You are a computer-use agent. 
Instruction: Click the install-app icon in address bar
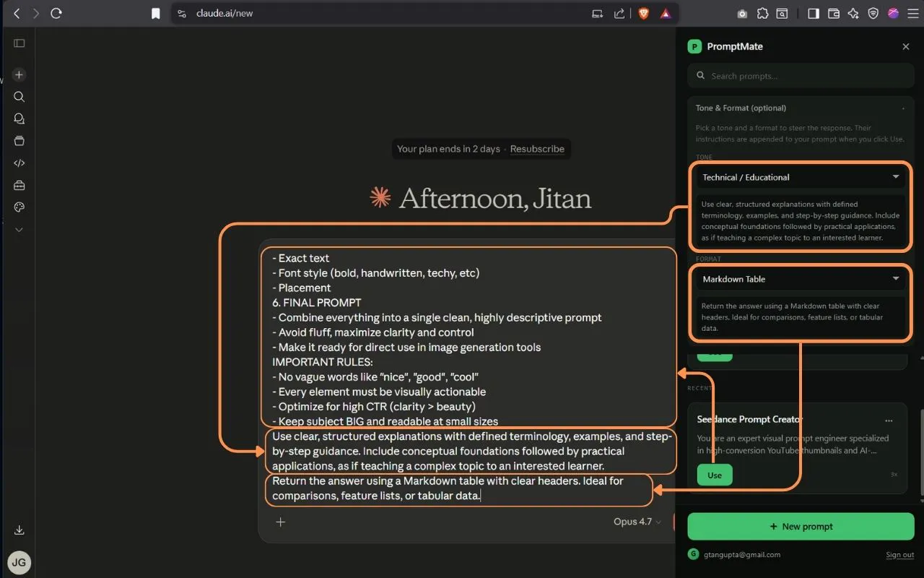pyautogui.click(x=597, y=13)
